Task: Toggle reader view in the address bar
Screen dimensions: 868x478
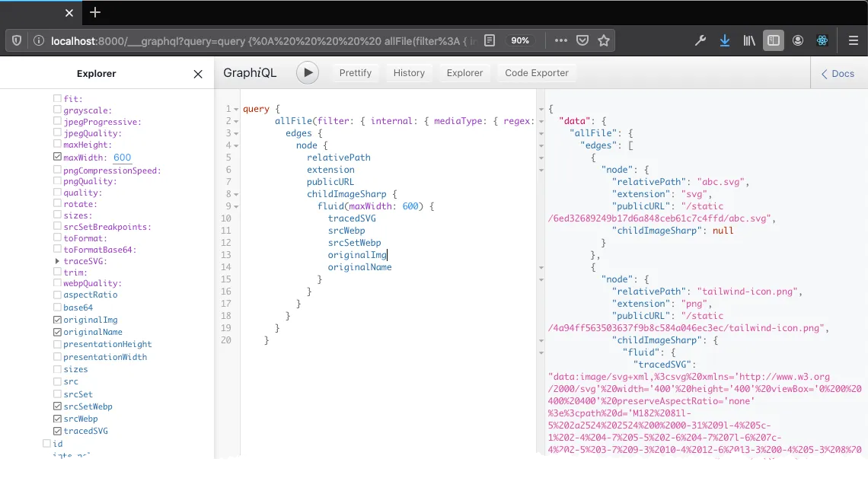Action: pos(490,40)
